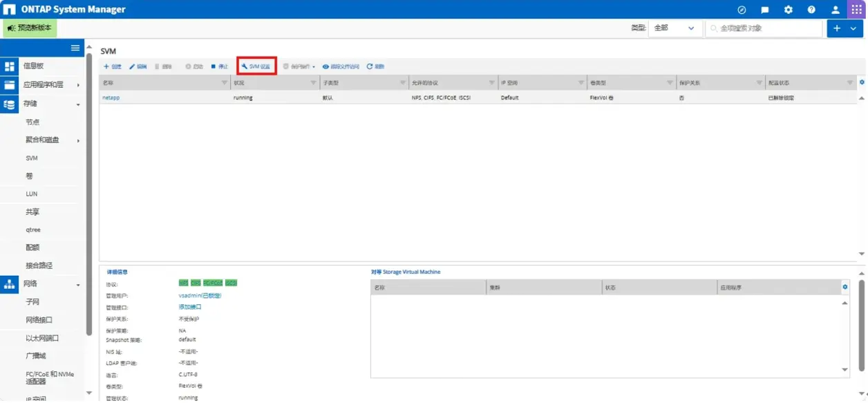Open the chat feedback icon in header

pyautogui.click(x=765, y=10)
